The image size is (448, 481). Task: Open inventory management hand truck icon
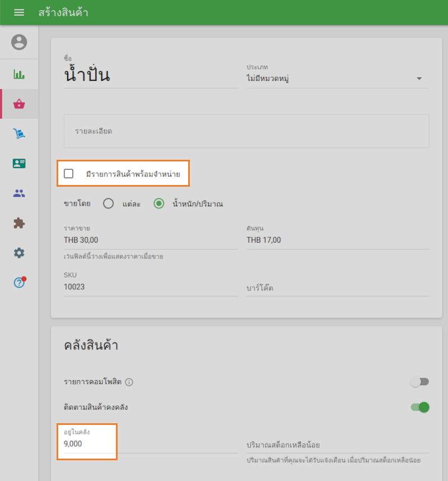pyautogui.click(x=19, y=133)
